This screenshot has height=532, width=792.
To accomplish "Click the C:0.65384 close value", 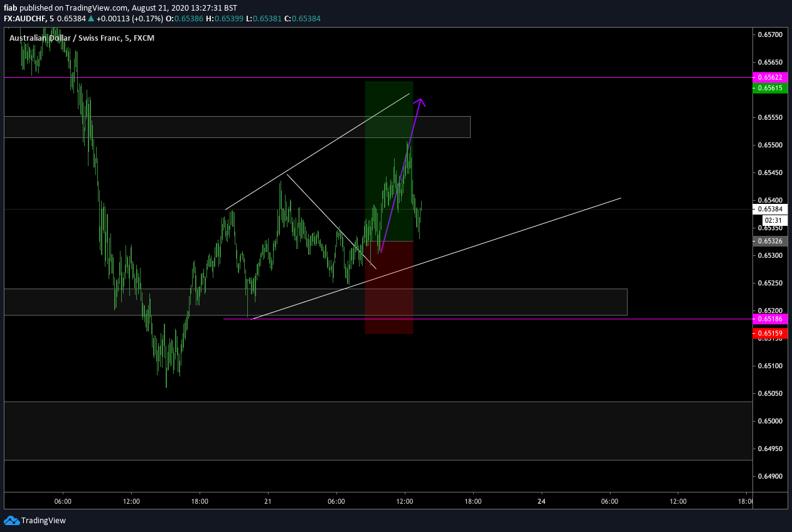I will [x=302, y=19].
